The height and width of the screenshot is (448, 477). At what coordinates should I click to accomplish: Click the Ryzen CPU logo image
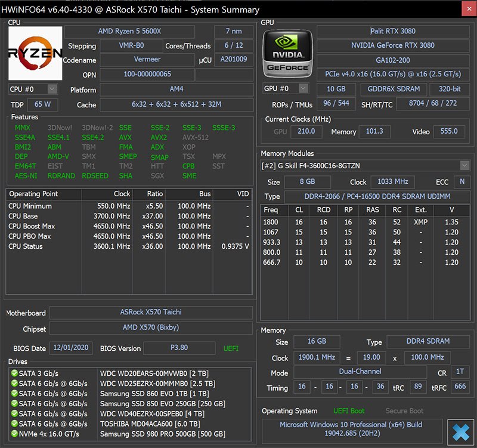point(35,53)
